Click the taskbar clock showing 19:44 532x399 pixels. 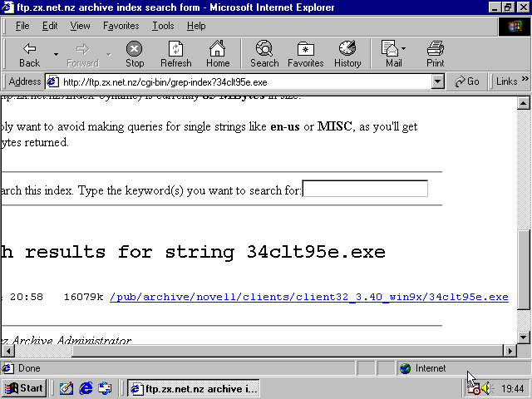pyautogui.click(x=513, y=388)
